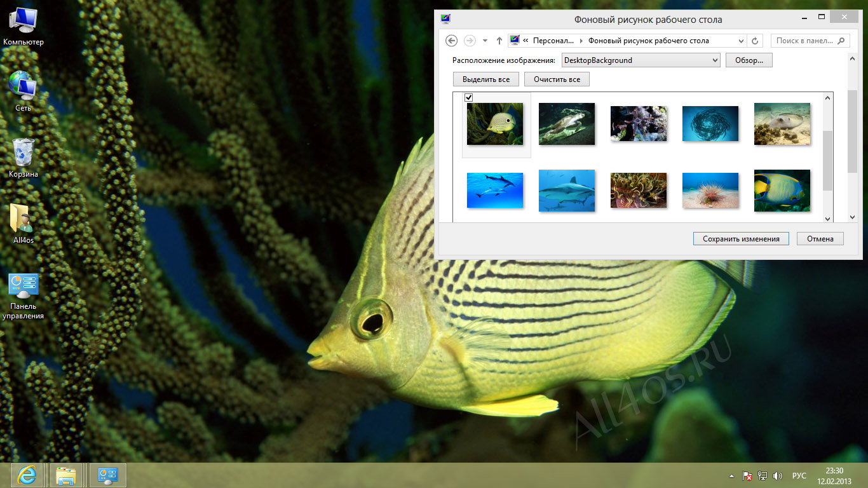The height and width of the screenshot is (488, 868).
Task: Uncheck the butterflyfish wallpaper checkbox
Action: pyautogui.click(x=468, y=97)
